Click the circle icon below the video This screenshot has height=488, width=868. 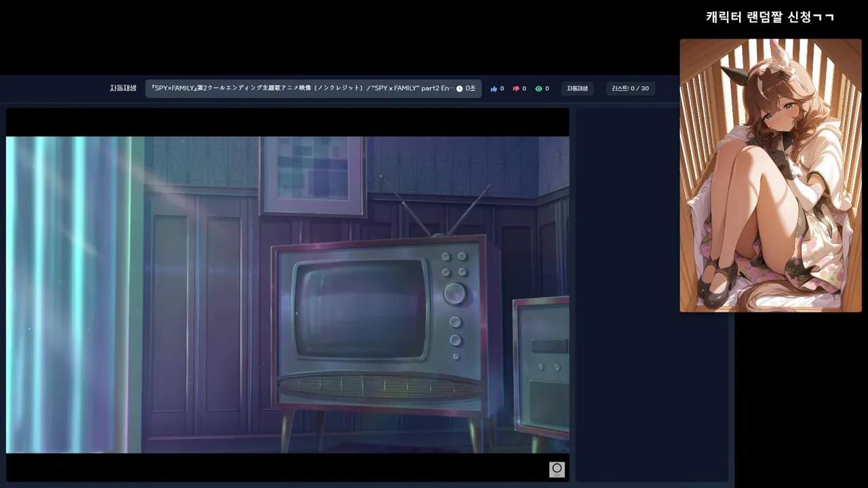(x=557, y=469)
